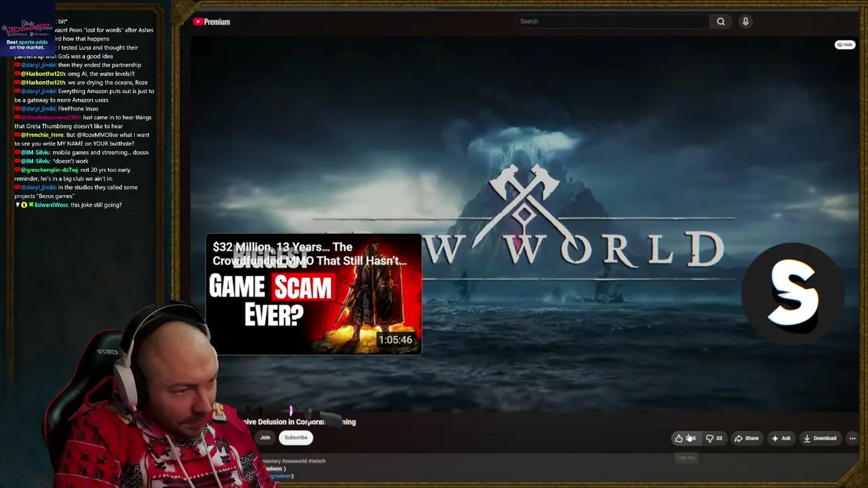This screenshot has height=488, width=868.
Task: Open the three-dot more actions menu
Action: [852, 439]
